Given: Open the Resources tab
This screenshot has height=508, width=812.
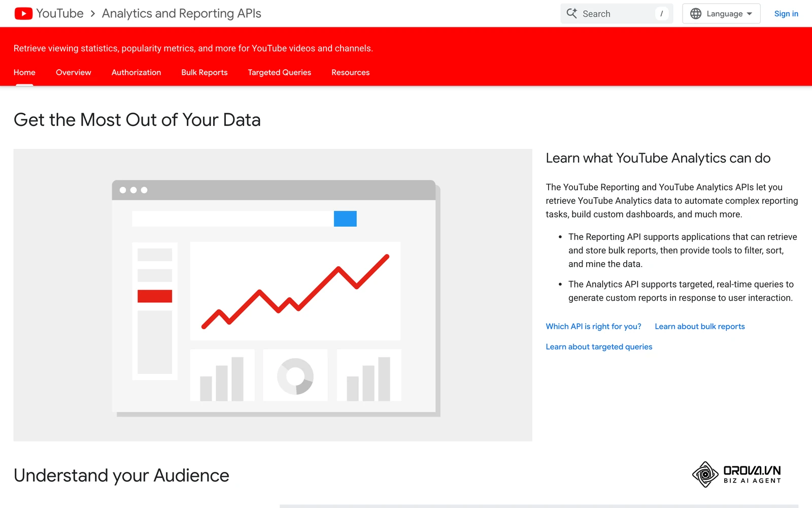Looking at the screenshot, I should point(351,73).
